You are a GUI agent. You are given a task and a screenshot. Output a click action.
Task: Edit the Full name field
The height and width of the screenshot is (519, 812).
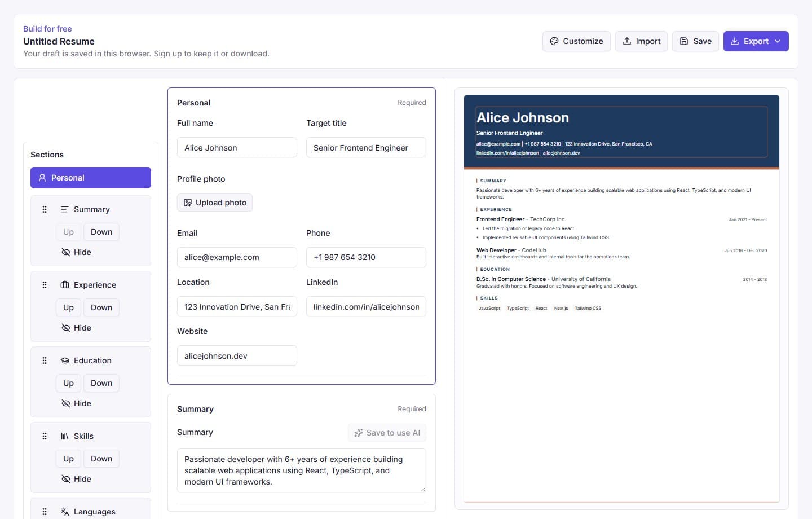click(237, 148)
